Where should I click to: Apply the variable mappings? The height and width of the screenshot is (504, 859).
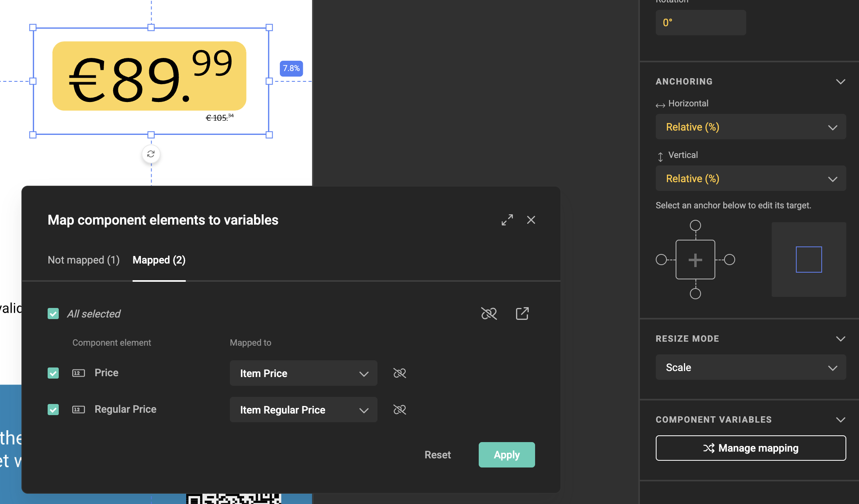pos(507,455)
